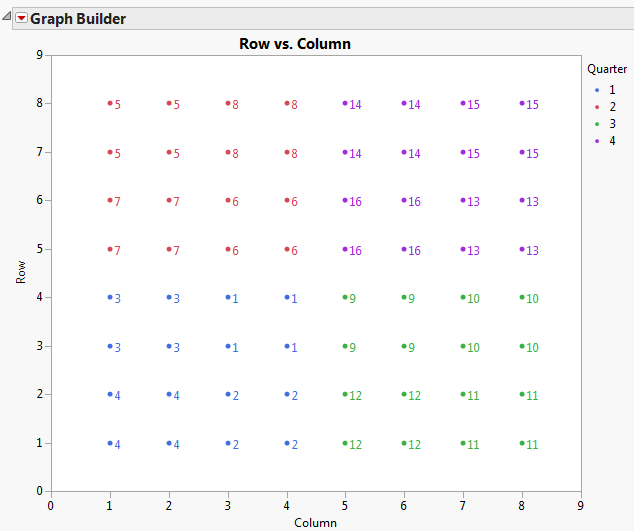Click the y-axis tick label 5
The height and width of the screenshot is (531, 634).
(x=38, y=249)
